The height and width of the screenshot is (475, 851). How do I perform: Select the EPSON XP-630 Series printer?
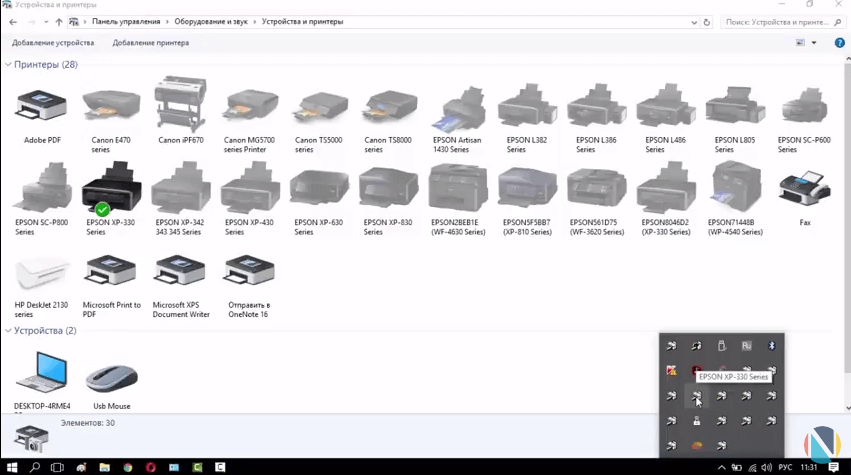[x=319, y=201]
